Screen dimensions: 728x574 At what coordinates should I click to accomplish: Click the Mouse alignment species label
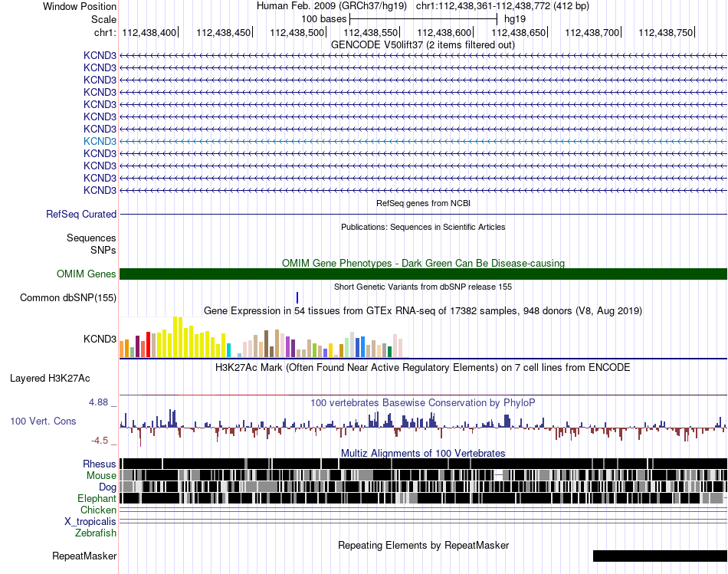point(101,476)
